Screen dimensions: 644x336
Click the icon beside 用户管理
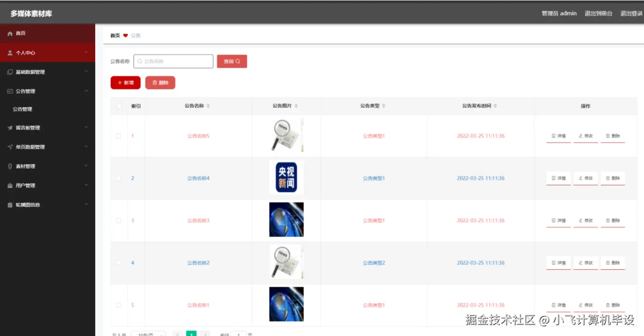pos(10,186)
